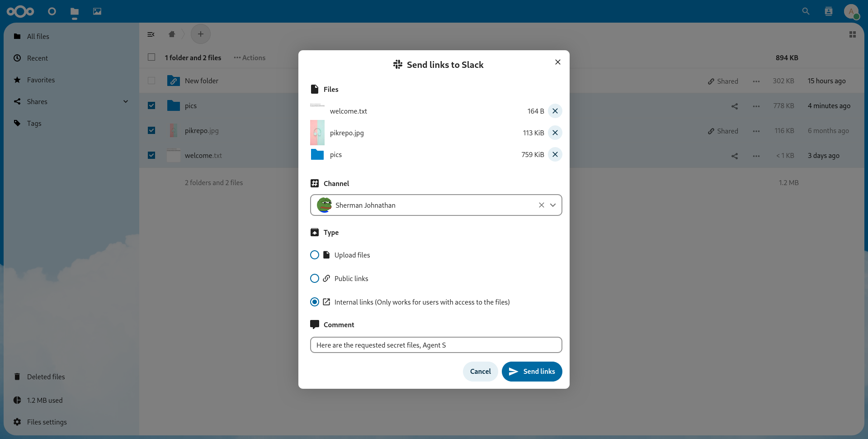
Task: Click the Send links button
Action: click(x=532, y=372)
